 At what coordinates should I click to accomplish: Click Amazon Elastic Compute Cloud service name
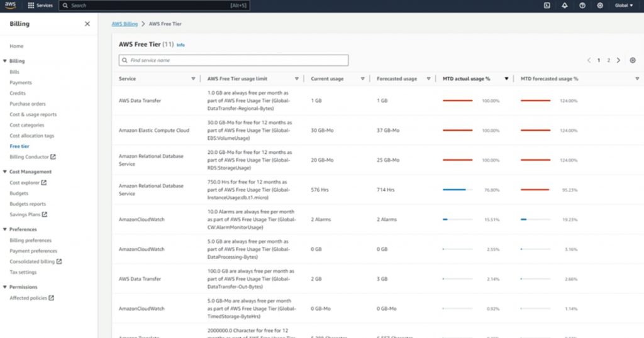click(154, 131)
